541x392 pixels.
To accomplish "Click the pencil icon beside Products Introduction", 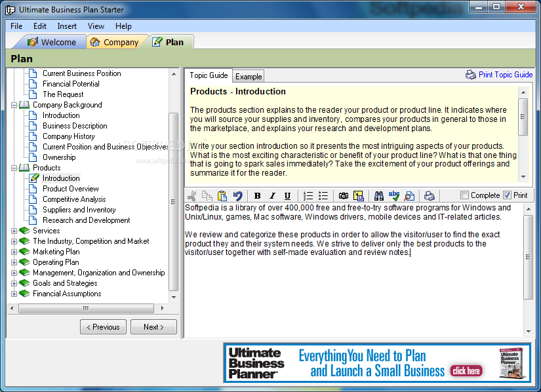I will coord(34,178).
